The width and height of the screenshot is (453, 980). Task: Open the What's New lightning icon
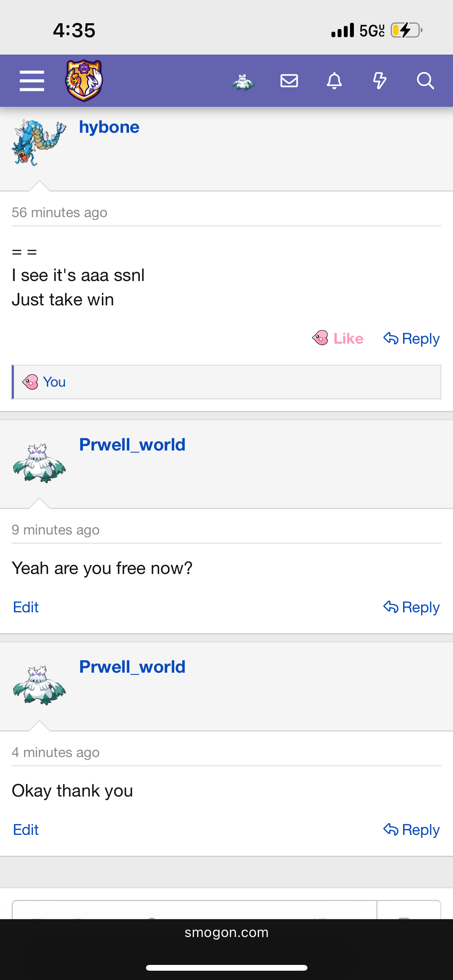click(x=379, y=81)
